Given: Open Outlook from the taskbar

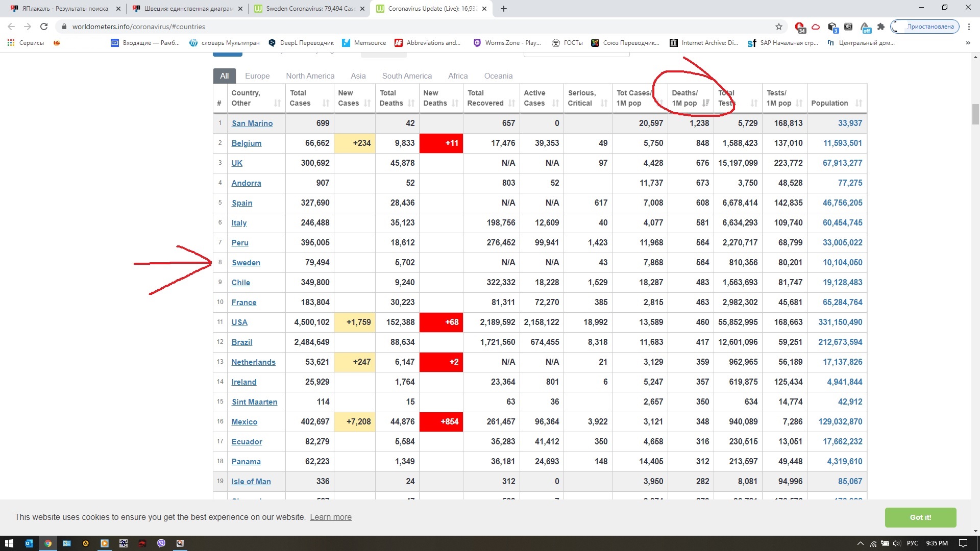Looking at the screenshot, I should pos(29,543).
